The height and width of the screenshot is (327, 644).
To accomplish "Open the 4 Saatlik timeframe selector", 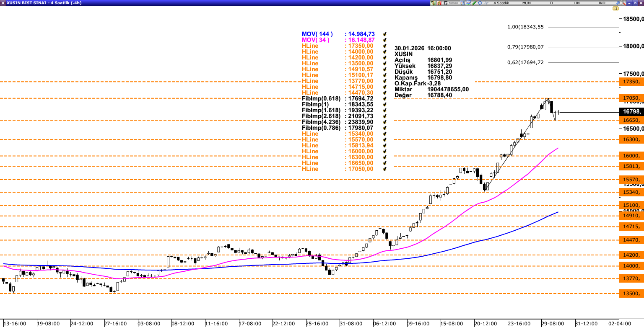I will pos(501,3).
